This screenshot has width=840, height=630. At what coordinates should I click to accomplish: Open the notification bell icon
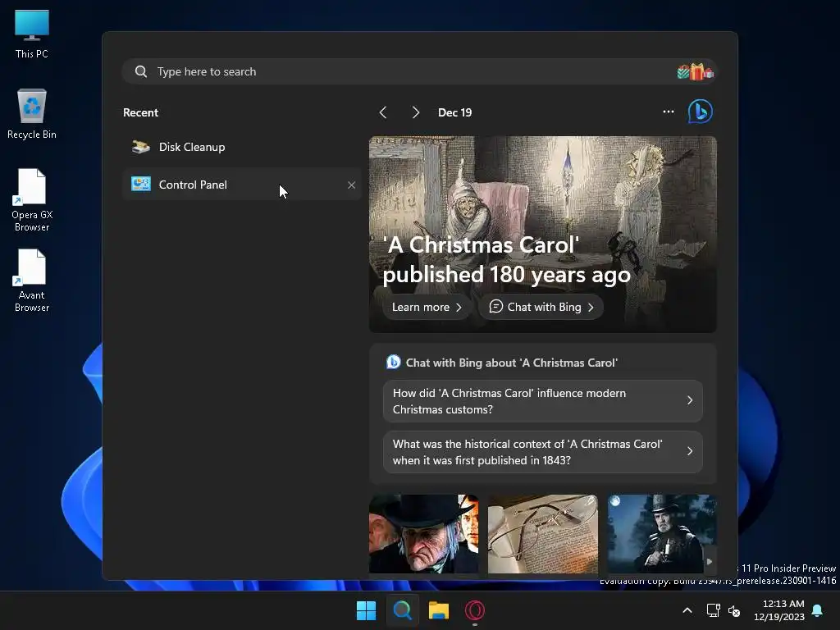[x=818, y=610]
